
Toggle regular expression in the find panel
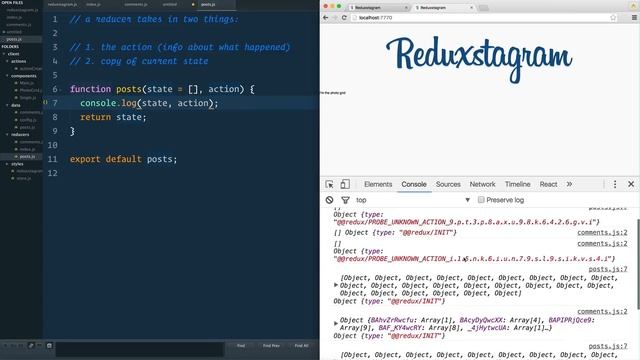click(5, 346)
